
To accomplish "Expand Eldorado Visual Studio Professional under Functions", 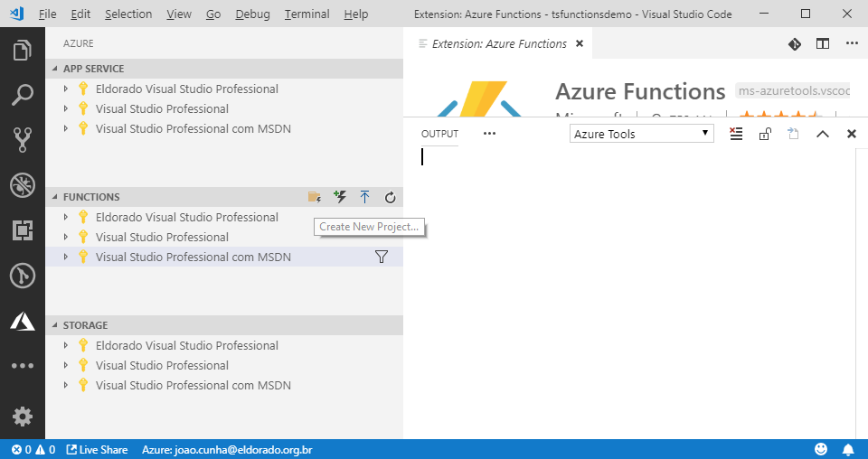I will (x=66, y=217).
